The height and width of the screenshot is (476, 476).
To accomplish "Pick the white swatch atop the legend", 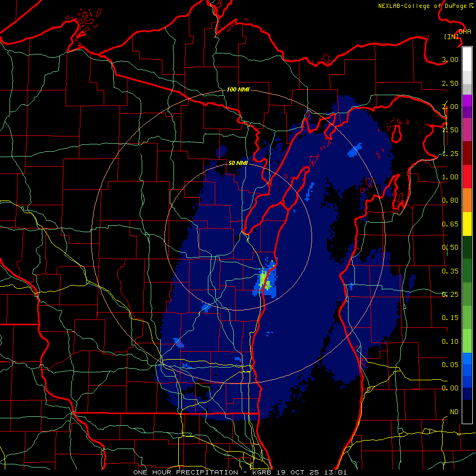I will click(467, 59).
